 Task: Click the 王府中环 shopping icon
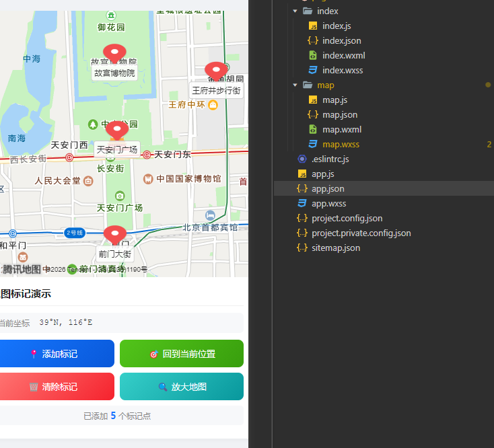(x=213, y=104)
